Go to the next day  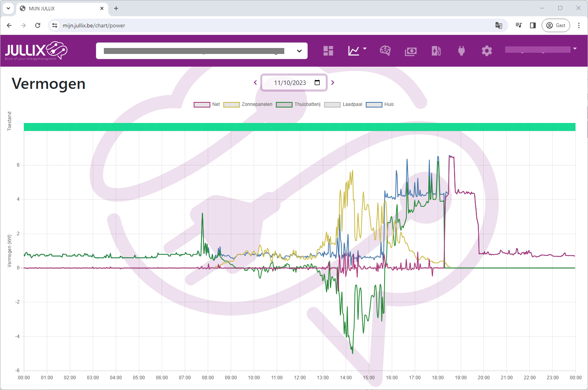[x=333, y=83]
